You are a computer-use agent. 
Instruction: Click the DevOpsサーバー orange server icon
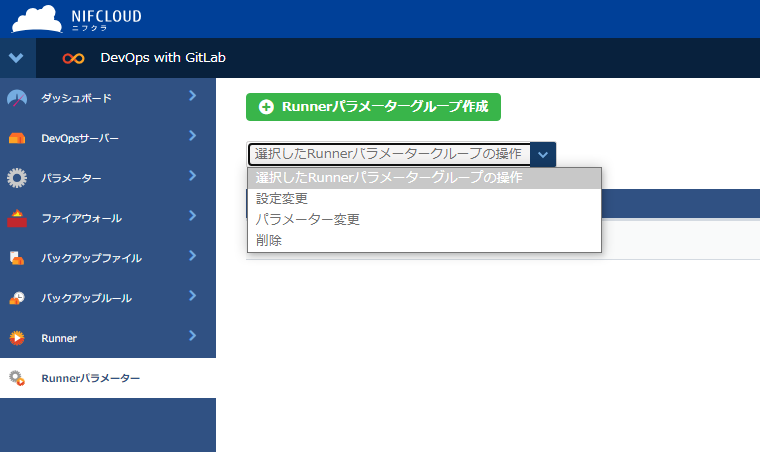(17, 139)
